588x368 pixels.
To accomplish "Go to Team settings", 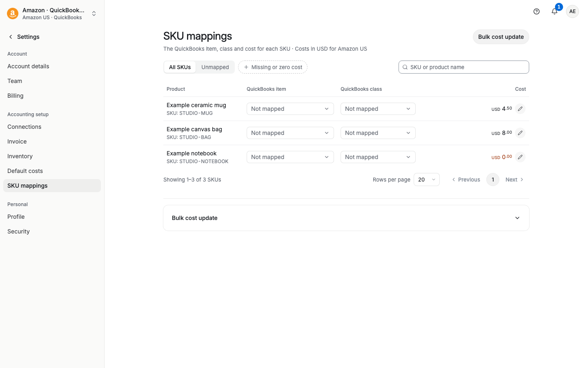I will pos(52,81).
